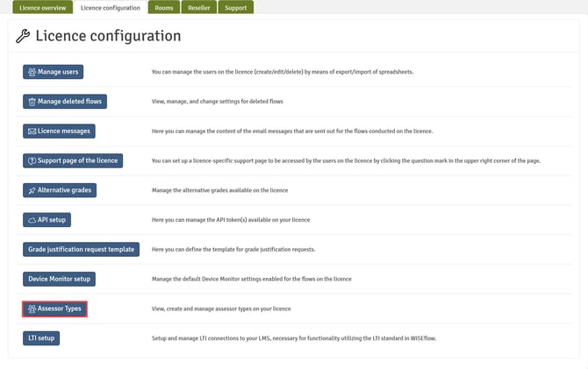
Task: Click the question mark icon on Support page
Action: click(32, 160)
